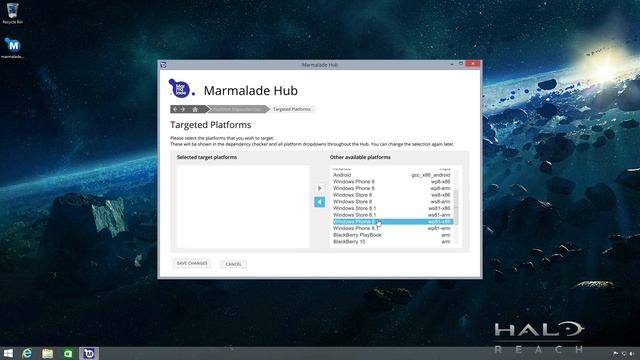The height and width of the screenshot is (360, 640).
Task: Open the Windows Start button
Action: [8, 353]
